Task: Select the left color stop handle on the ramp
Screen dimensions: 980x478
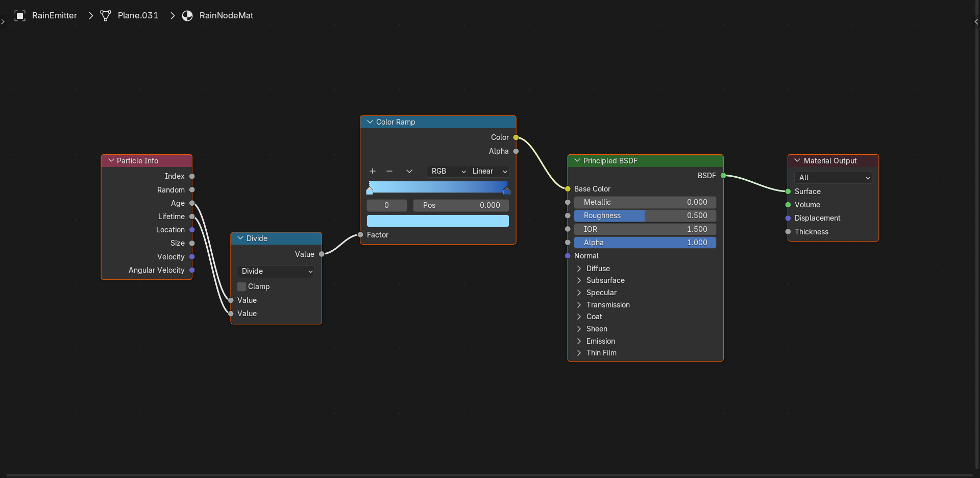Action: (370, 190)
